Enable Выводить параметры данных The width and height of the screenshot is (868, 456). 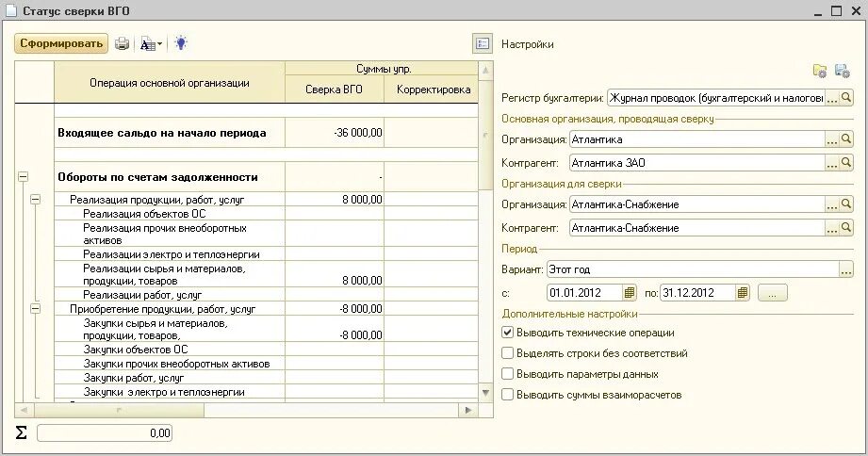pyautogui.click(x=507, y=374)
